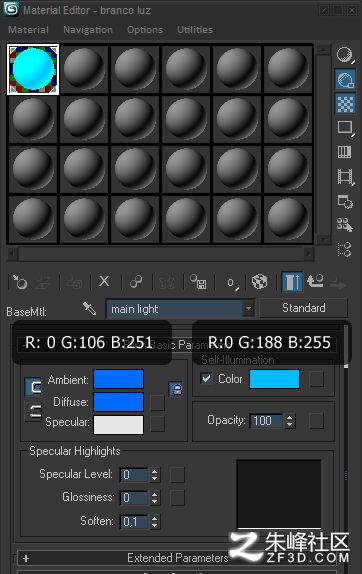Viewport: 362px width, 574px height.
Task: Click the Reset Map/Mtl X icon
Action: (x=104, y=282)
